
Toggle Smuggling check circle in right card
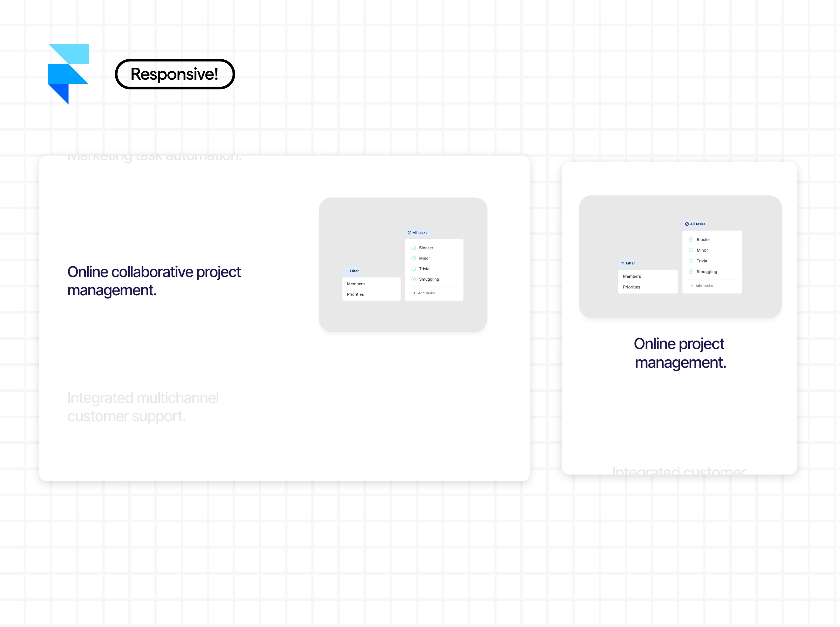pos(691,272)
